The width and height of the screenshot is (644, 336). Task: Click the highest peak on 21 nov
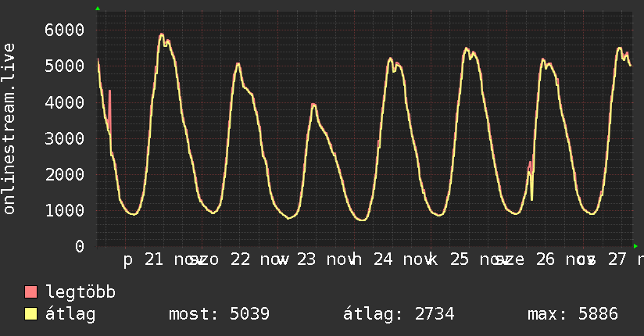click(162, 34)
